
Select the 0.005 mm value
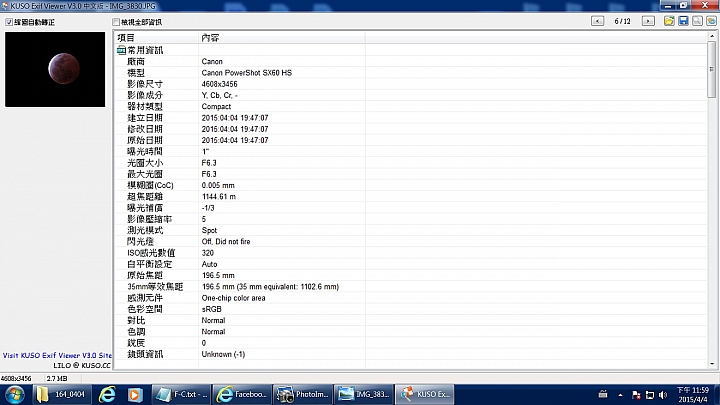[218, 186]
